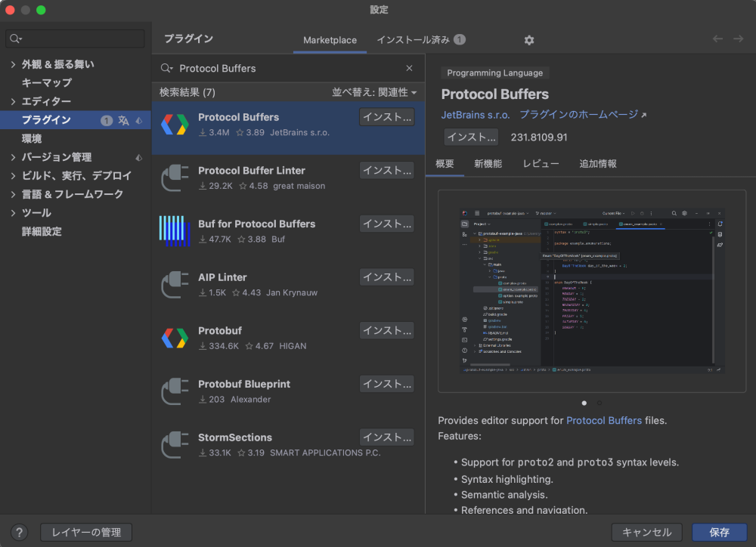Click install button in plugin details pane
This screenshot has height=547, width=756.
471,138
